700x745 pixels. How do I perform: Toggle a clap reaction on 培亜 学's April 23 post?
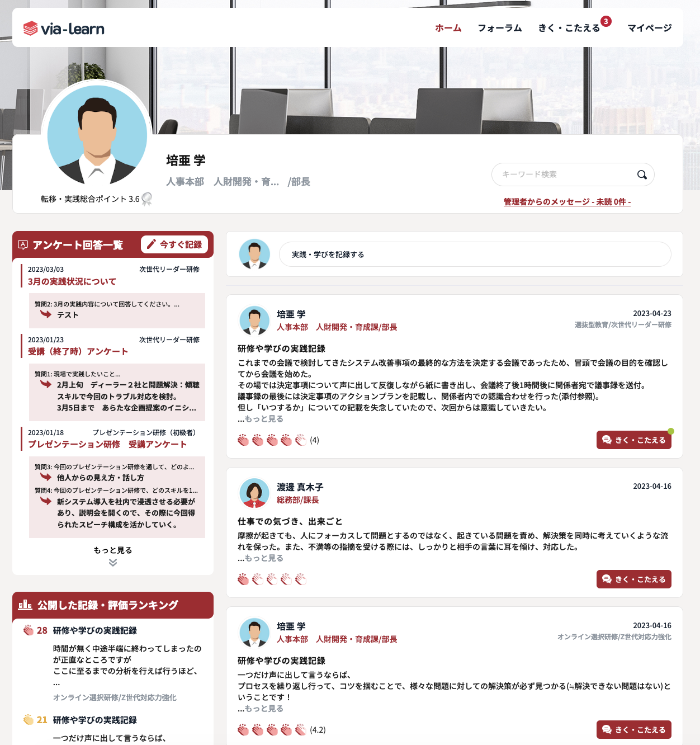(x=244, y=440)
